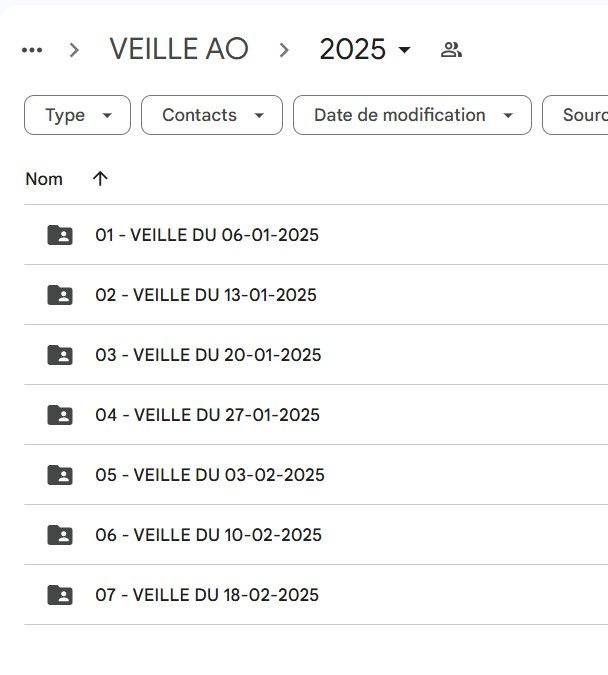Screen dimensions: 608x675
Task: Click the three-dot breadcrumb overflow icon
Action: pos(32,50)
